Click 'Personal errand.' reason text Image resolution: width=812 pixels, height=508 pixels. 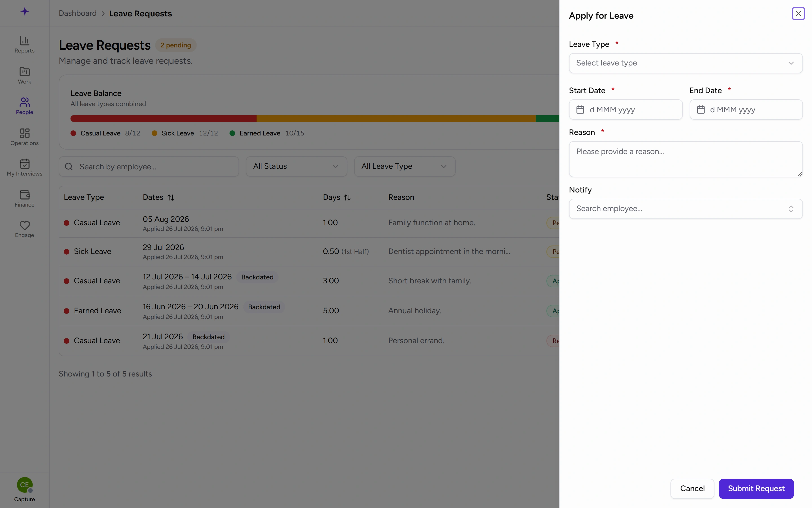[x=416, y=341]
